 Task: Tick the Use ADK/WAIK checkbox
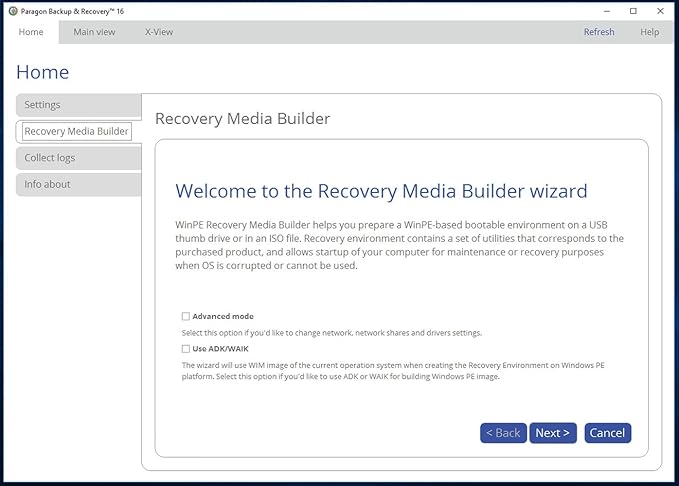pyautogui.click(x=186, y=349)
